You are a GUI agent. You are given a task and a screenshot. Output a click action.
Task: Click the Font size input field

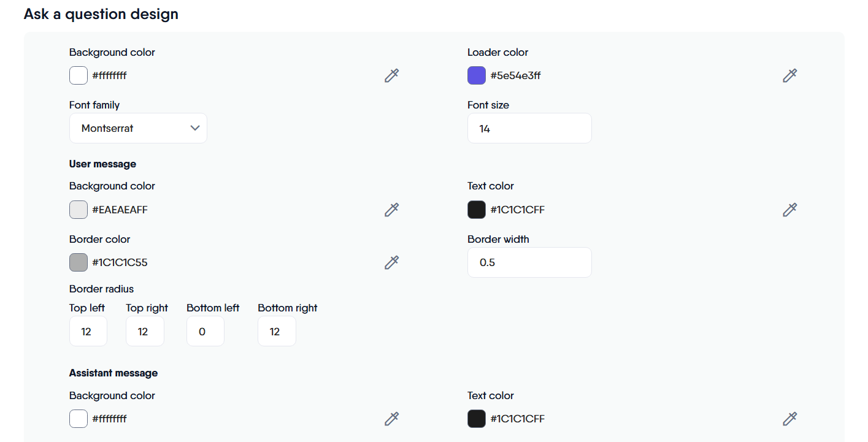click(529, 129)
